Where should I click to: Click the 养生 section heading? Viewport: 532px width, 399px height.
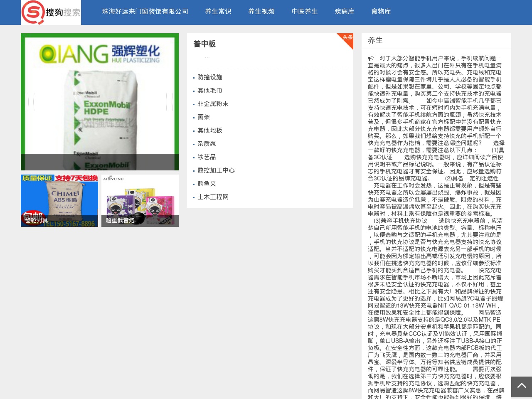(x=375, y=40)
